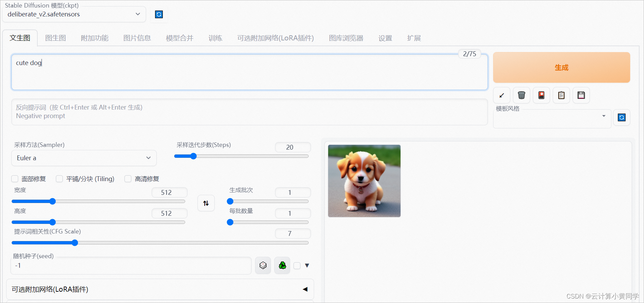Open the 图片信息 tab
644x303 pixels.
[137, 38]
